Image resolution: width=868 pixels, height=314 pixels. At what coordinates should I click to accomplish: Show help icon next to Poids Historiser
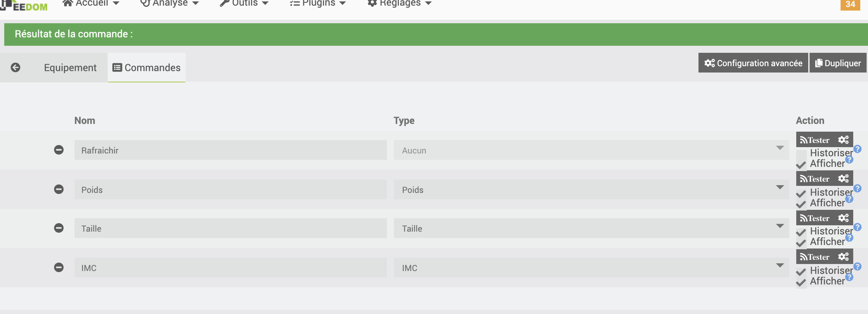click(857, 188)
